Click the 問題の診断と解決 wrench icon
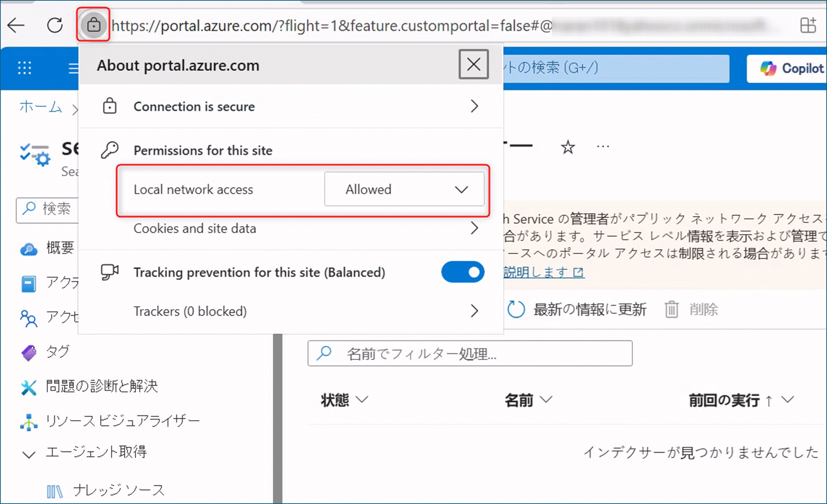This screenshot has width=827, height=504. coord(29,386)
